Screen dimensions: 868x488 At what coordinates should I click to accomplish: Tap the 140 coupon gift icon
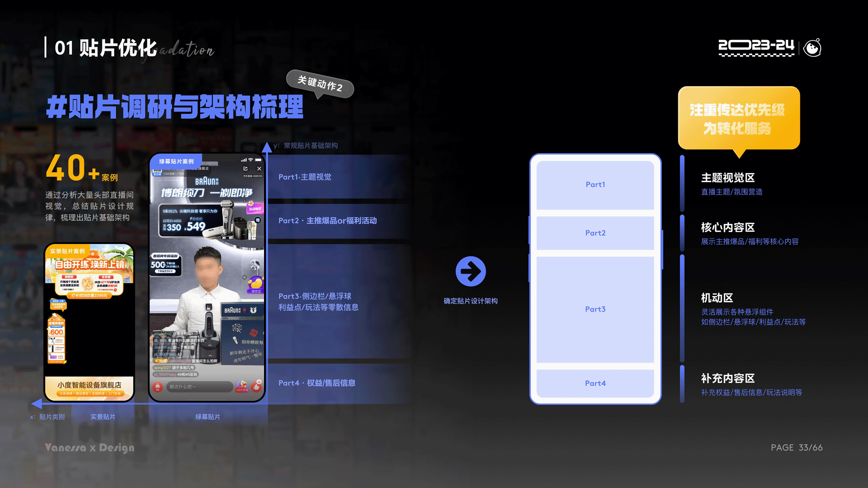point(242,386)
